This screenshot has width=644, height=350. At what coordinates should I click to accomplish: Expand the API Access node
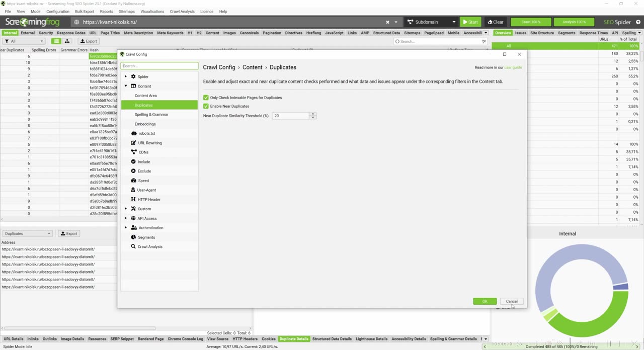point(126,218)
